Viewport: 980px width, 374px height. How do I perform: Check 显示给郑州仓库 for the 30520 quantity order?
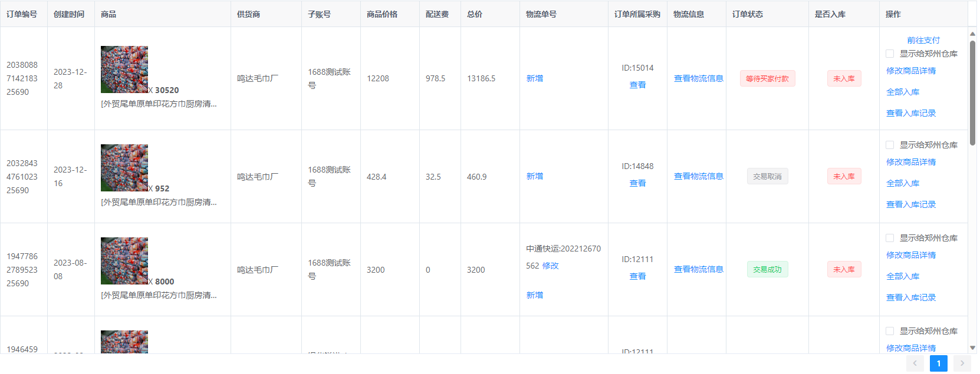coord(890,54)
